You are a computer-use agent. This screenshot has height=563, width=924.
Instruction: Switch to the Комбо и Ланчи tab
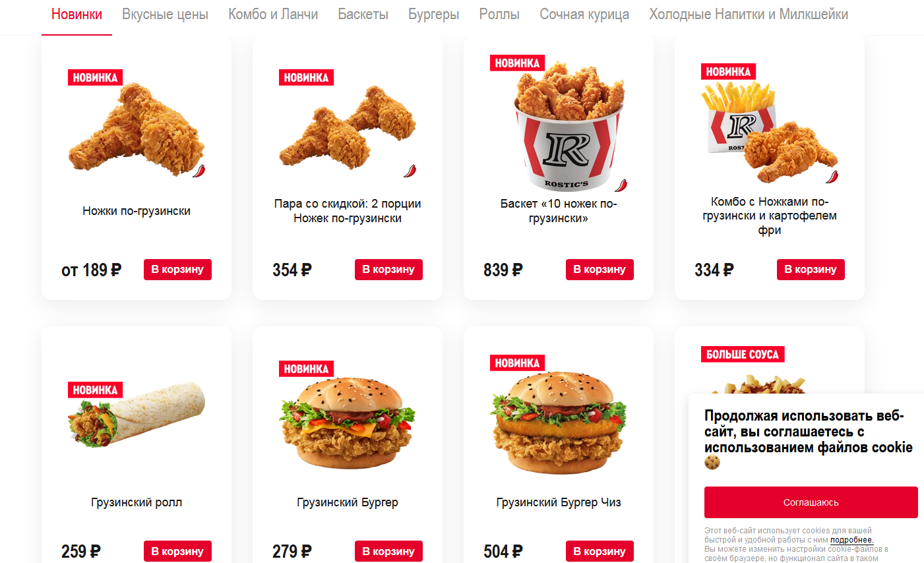pos(273,14)
